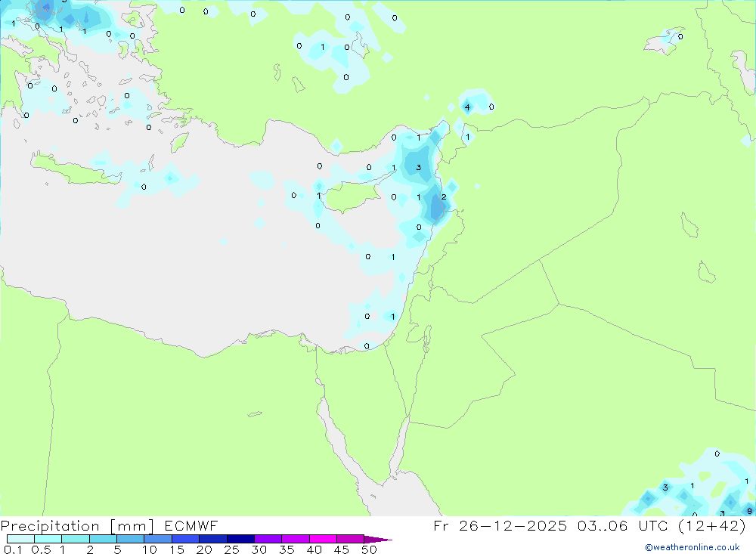756x554 pixels.
Task: Click the ECMWF model label
Action: pos(191,525)
